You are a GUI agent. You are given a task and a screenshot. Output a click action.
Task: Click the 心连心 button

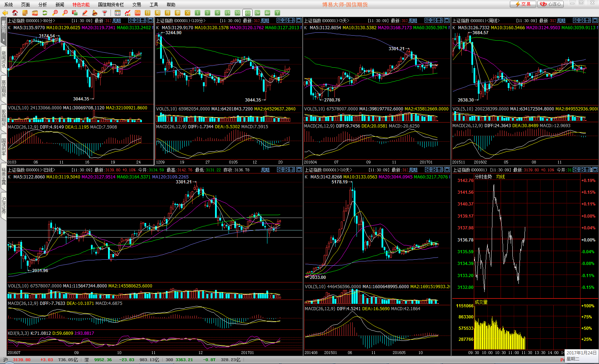tap(551, 4)
